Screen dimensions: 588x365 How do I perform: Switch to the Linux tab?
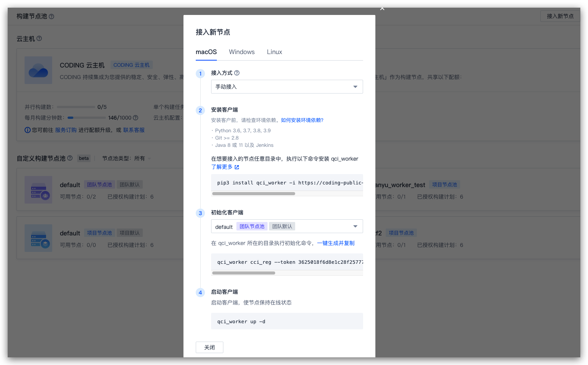coord(274,52)
